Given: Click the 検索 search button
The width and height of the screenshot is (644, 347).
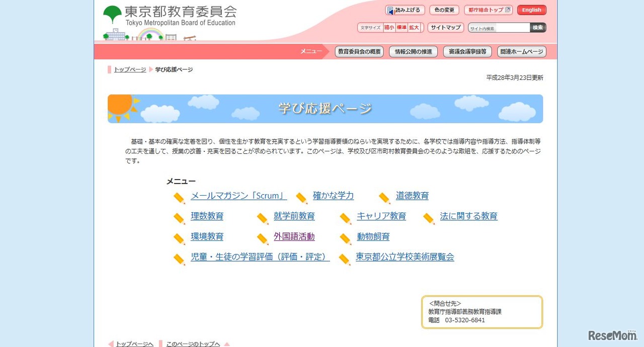Looking at the screenshot, I should 538,28.
